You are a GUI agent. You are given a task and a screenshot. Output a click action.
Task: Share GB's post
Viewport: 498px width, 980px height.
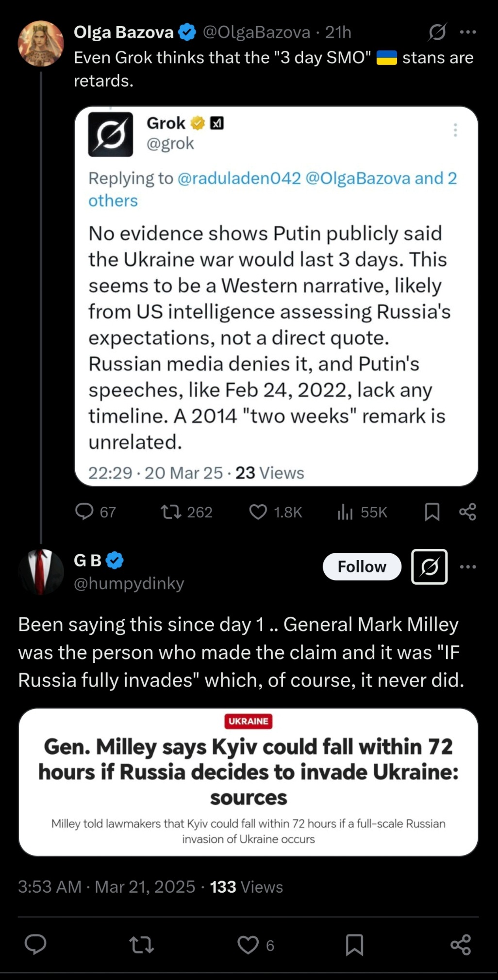[x=460, y=945]
